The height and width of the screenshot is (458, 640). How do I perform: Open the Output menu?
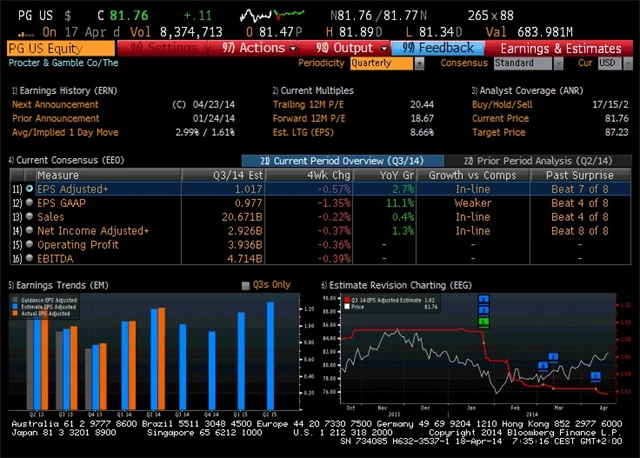[x=344, y=47]
